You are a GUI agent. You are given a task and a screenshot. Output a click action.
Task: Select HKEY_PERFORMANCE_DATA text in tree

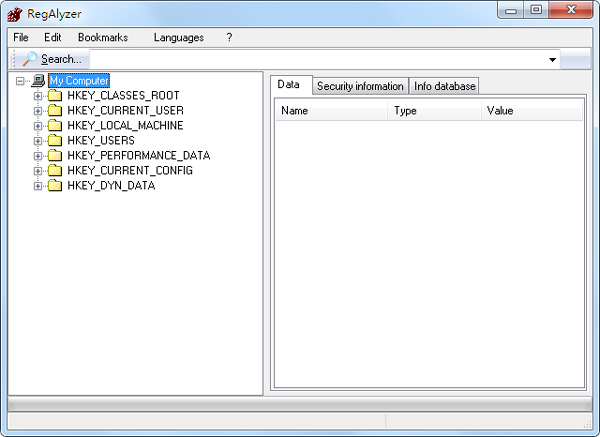coord(139,155)
